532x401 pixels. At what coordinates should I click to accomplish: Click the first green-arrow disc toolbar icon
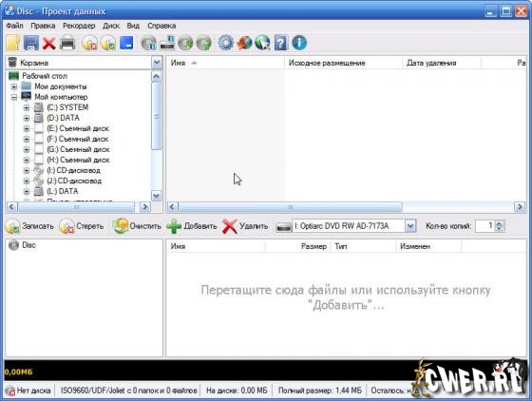185,43
